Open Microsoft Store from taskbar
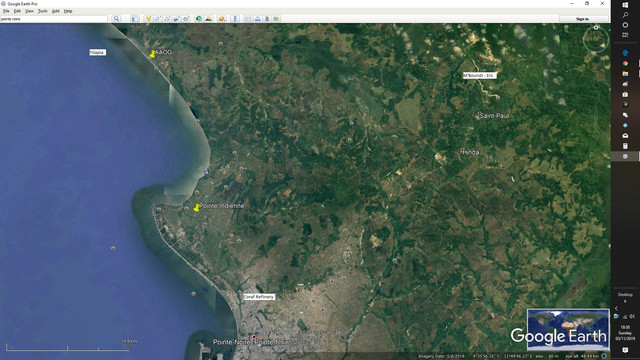Viewport: 640px width, 360px height. click(x=625, y=94)
